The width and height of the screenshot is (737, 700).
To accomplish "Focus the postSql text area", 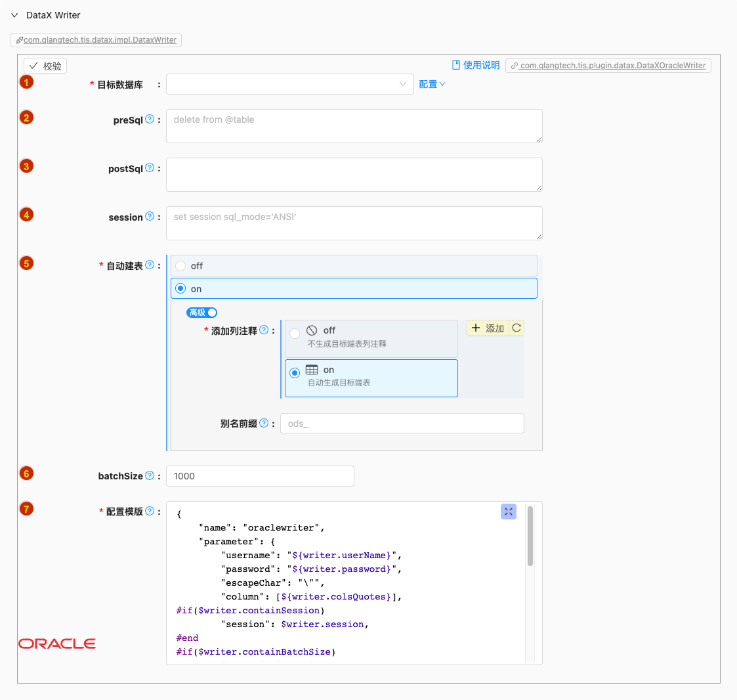I will pos(354,175).
